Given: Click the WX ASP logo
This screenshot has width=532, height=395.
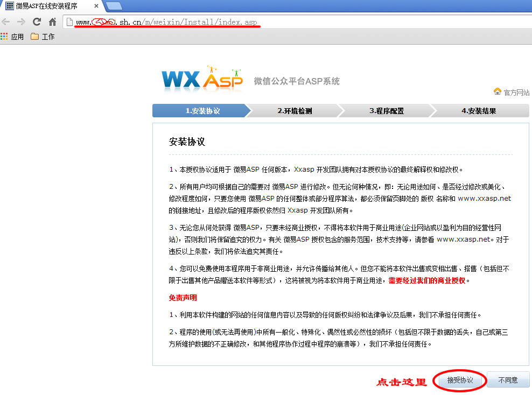Looking at the screenshot, I should pyautogui.click(x=202, y=79).
